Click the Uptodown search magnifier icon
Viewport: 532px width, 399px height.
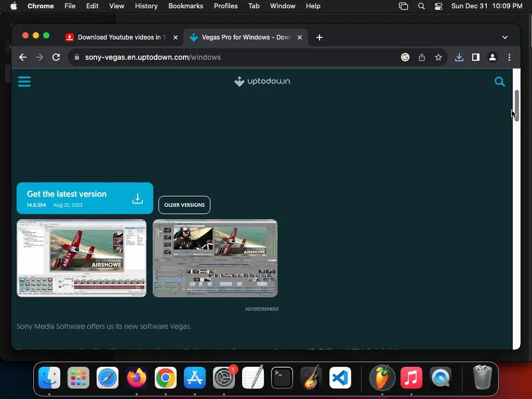point(499,82)
